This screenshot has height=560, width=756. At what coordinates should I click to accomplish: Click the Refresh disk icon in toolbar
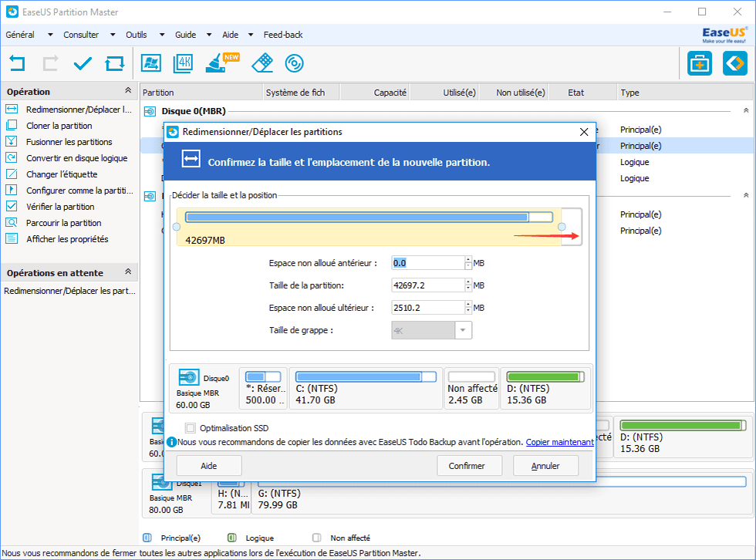click(x=115, y=63)
